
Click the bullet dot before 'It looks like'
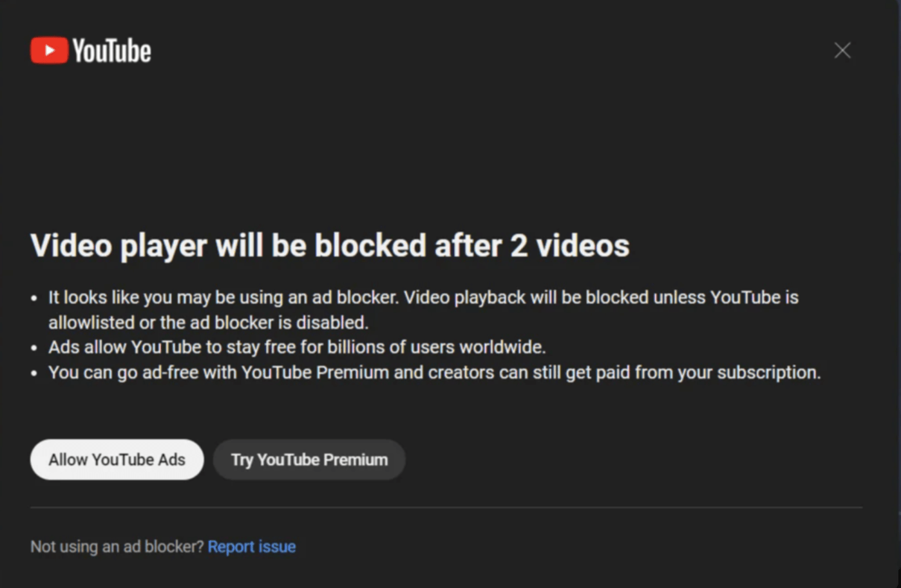34,298
